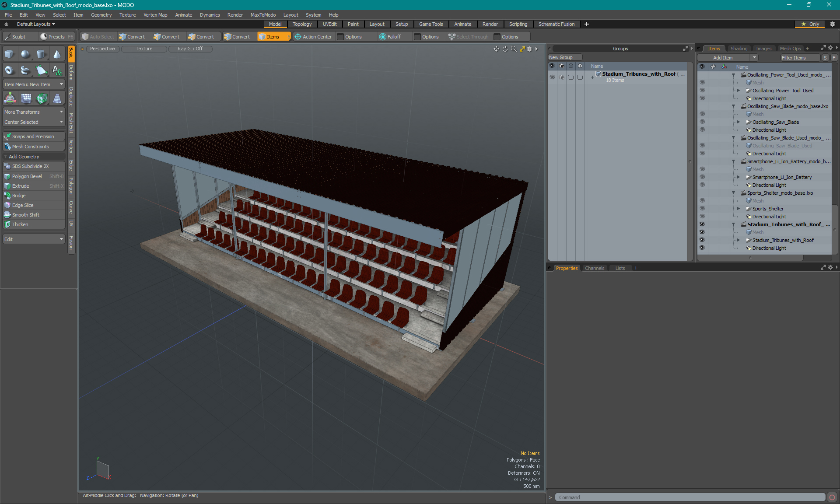Open the Vertex Map menu

(x=155, y=15)
